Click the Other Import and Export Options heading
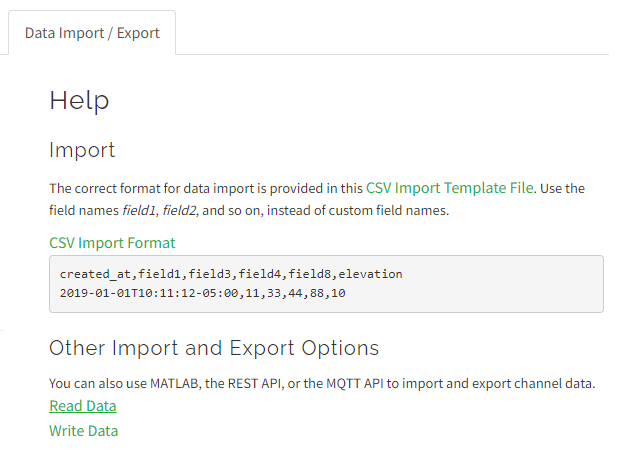 pyautogui.click(x=214, y=348)
